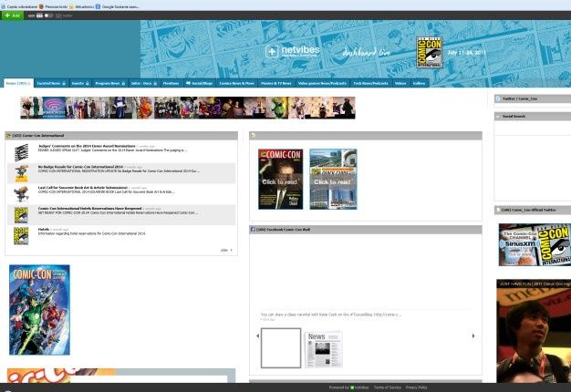Switch to the Program News tab
Viewport: 571px width, 392px height.
pyautogui.click(x=109, y=83)
